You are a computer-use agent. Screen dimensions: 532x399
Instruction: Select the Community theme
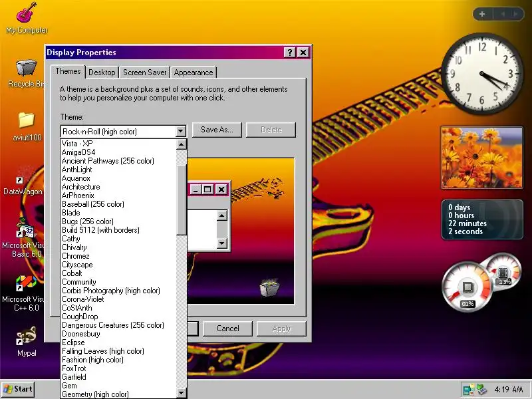coord(119,282)
